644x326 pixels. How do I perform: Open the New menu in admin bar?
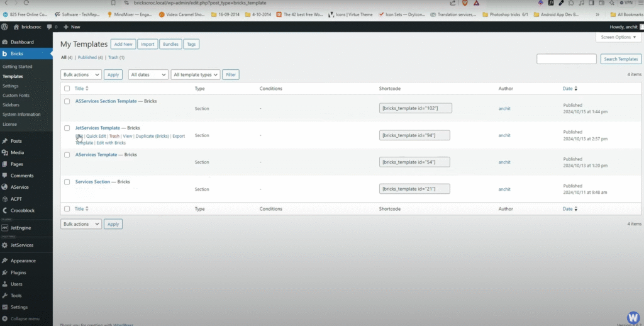(72, 26)
